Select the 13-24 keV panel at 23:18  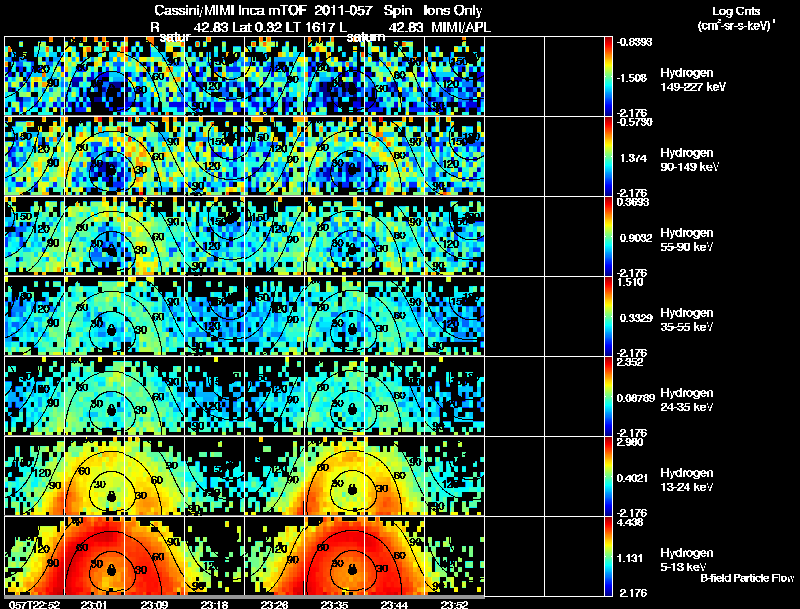[x=215, y=477]
